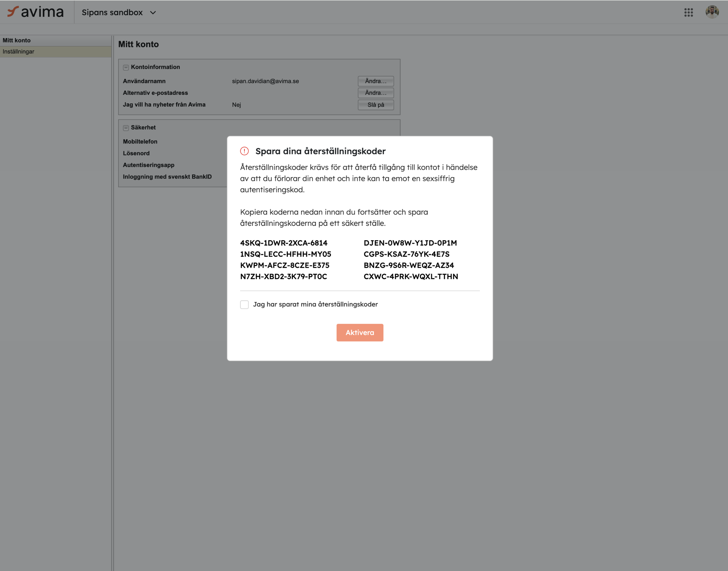The height and width of the screenshot is (571, 728).
Task: Click recovery code N7ZH-XBD2-3K79-PT0C
Action: tap(283, 276)
